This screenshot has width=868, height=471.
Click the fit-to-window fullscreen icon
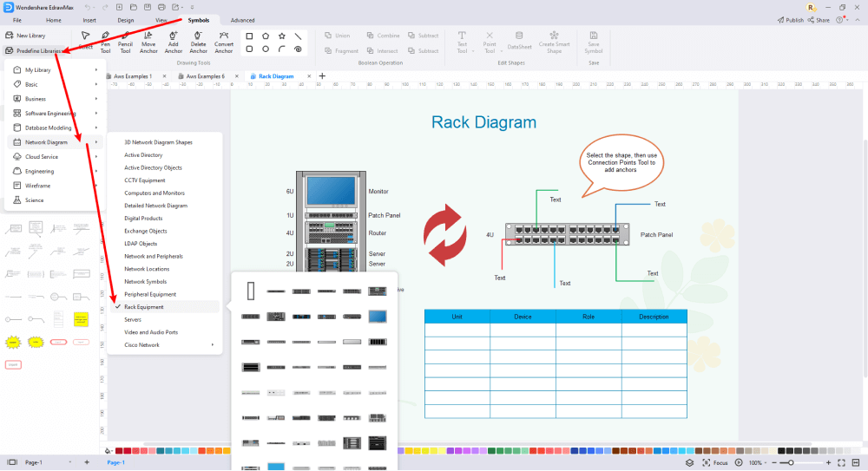(x=841, y=462)
